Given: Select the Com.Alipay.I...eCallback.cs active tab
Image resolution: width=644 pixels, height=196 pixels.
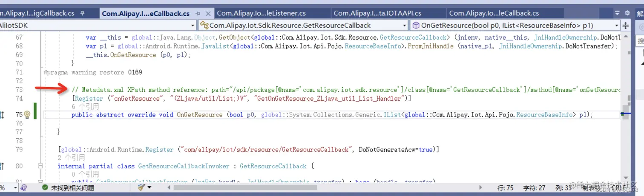Looking at the screenshot, I should pos(146,13).
